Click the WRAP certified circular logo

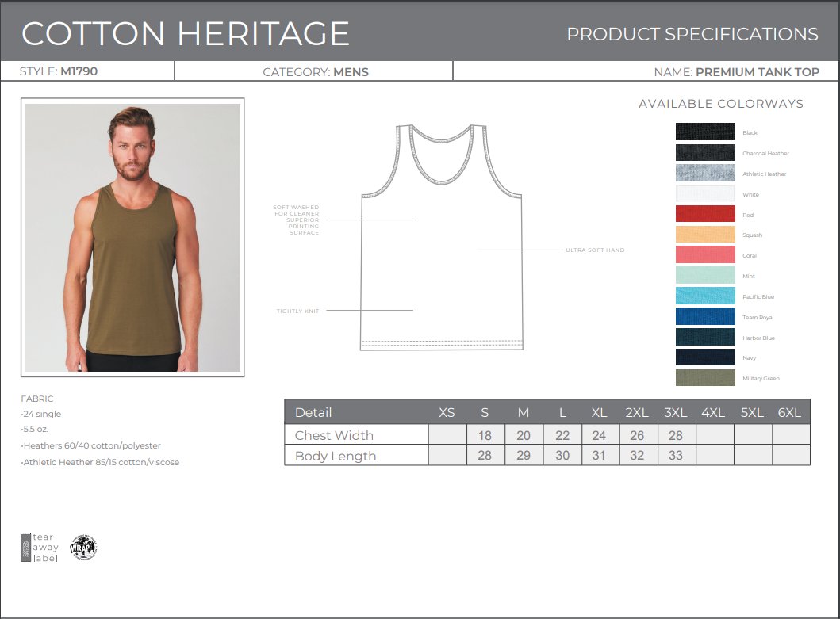coord(82,547)
